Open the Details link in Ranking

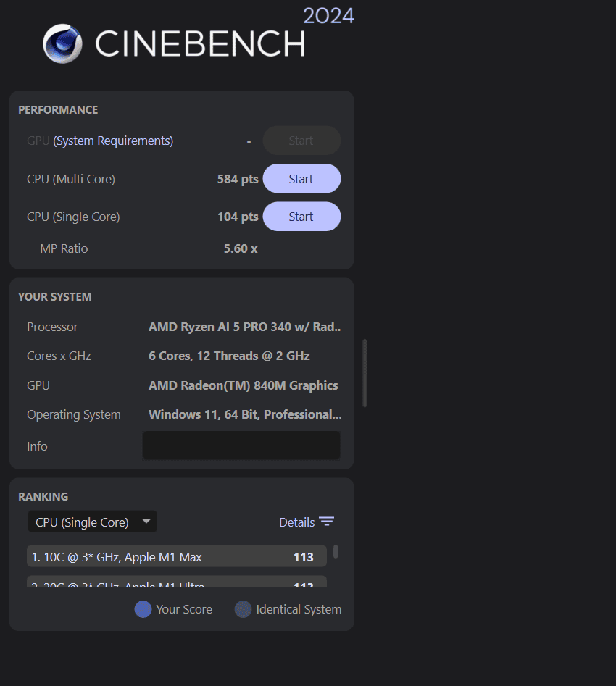click(297, 522)
